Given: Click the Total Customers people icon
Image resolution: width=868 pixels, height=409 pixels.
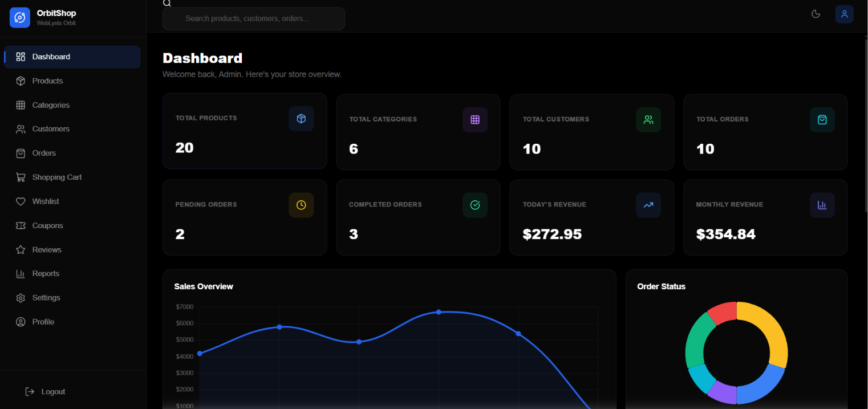Looking at the screenshot, I should (648, 120).
